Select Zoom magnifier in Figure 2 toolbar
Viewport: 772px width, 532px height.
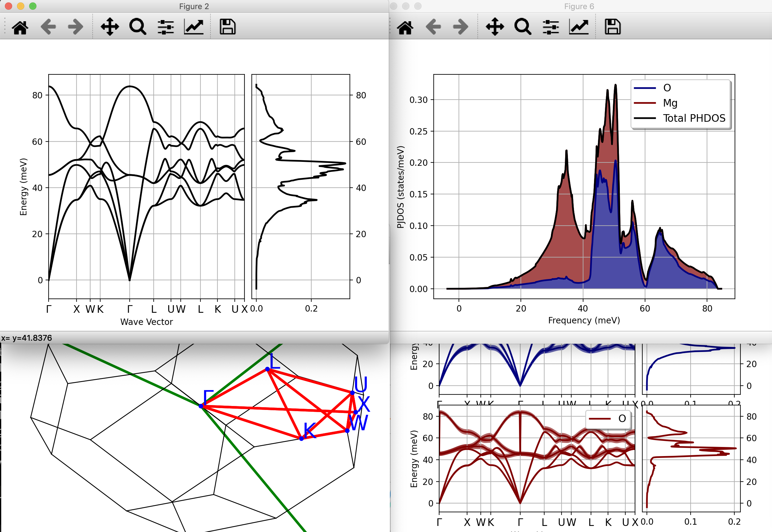pos(137,27)
